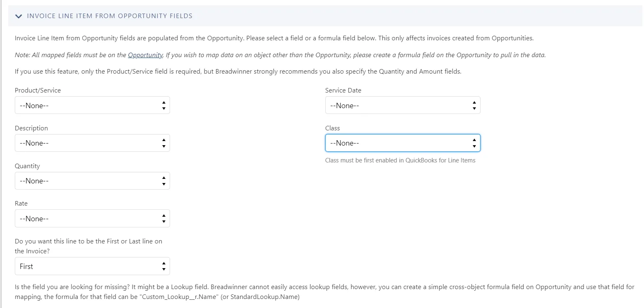
Task: Open the Class field dropdown
Action: pos(403,143)
